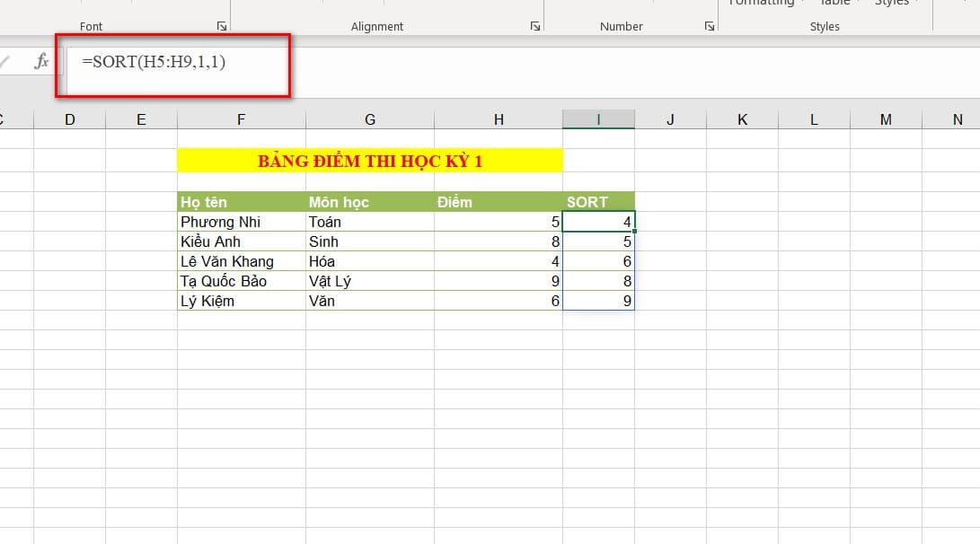Select column K header

(x=742, y=119)
